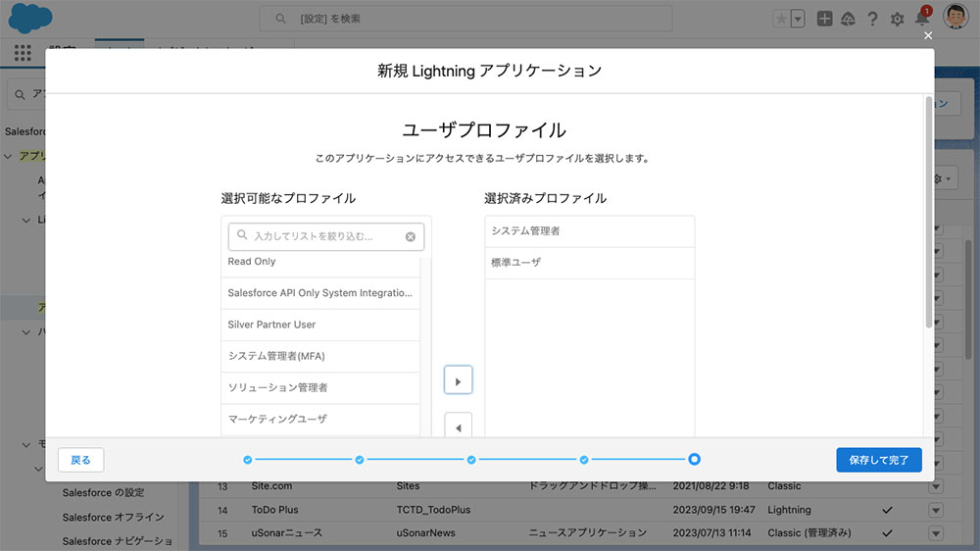This screenshot has width=980, height=551.
Task: Open row action menu for ToDo Plus
Action: 935,510
